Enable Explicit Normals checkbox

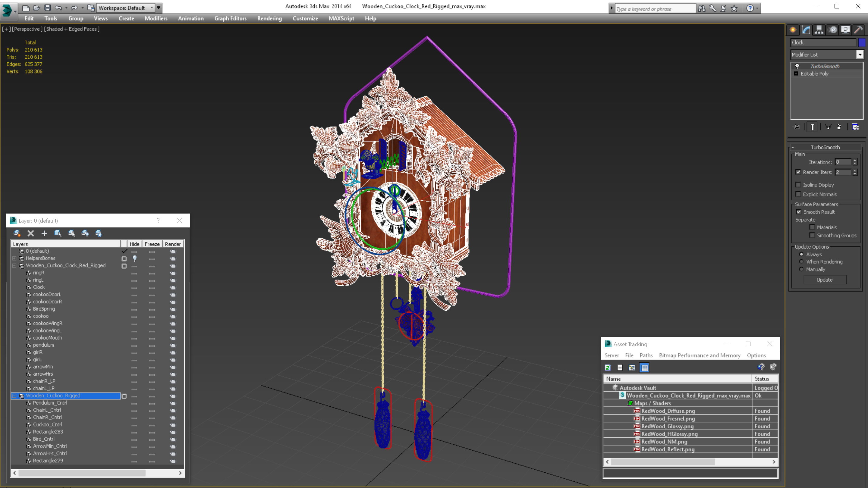point(798,194)
